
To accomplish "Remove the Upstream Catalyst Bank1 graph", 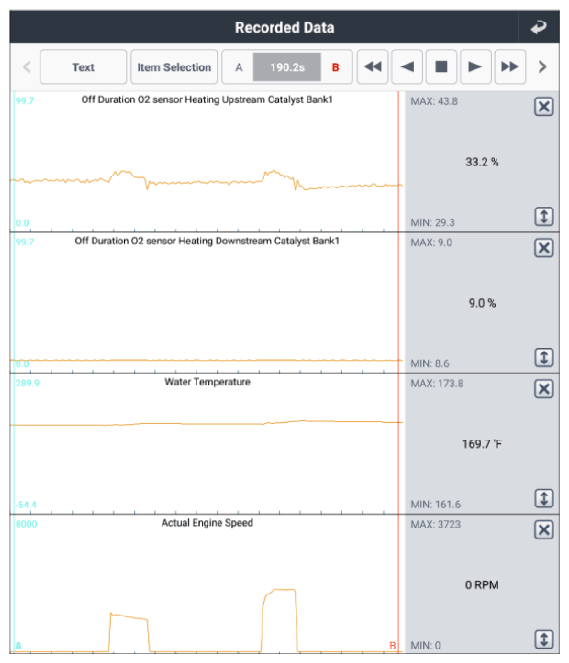I will coord(544,107).
